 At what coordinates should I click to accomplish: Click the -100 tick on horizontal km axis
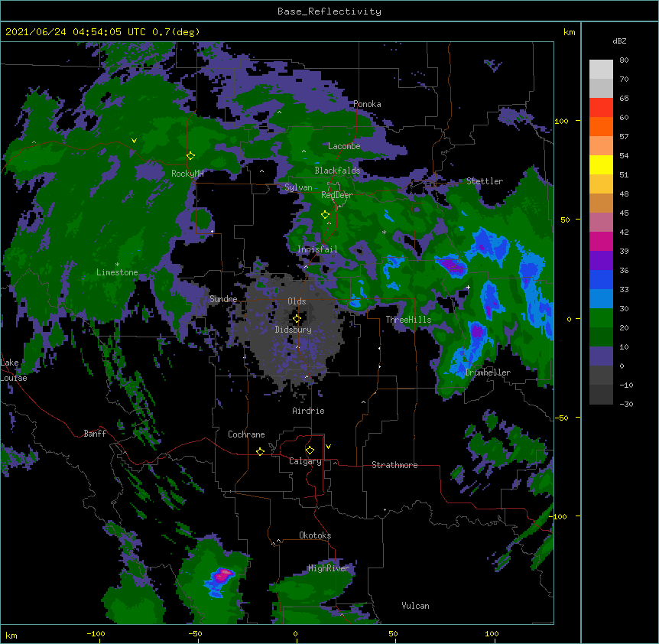click(96, 633)
